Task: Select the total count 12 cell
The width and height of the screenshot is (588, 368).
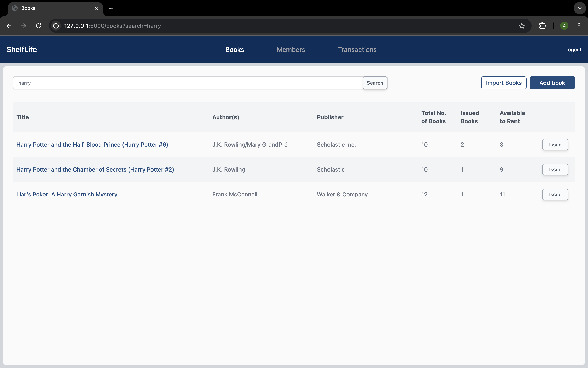Action: 424,194
